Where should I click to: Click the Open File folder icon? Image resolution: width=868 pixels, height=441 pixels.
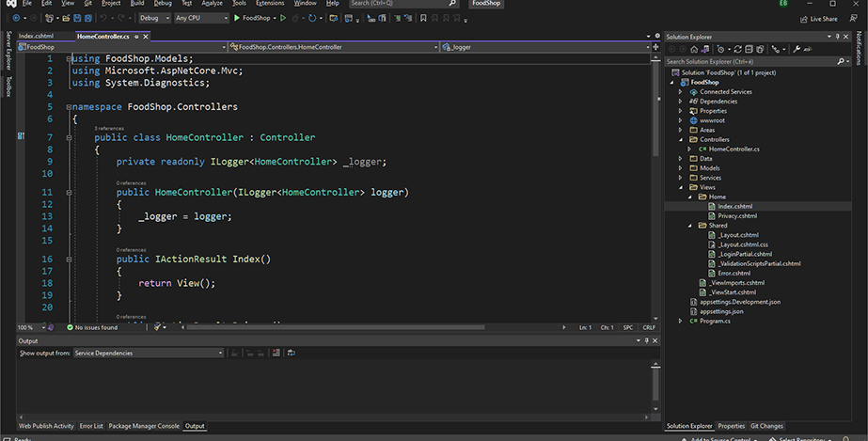[66, 18]
